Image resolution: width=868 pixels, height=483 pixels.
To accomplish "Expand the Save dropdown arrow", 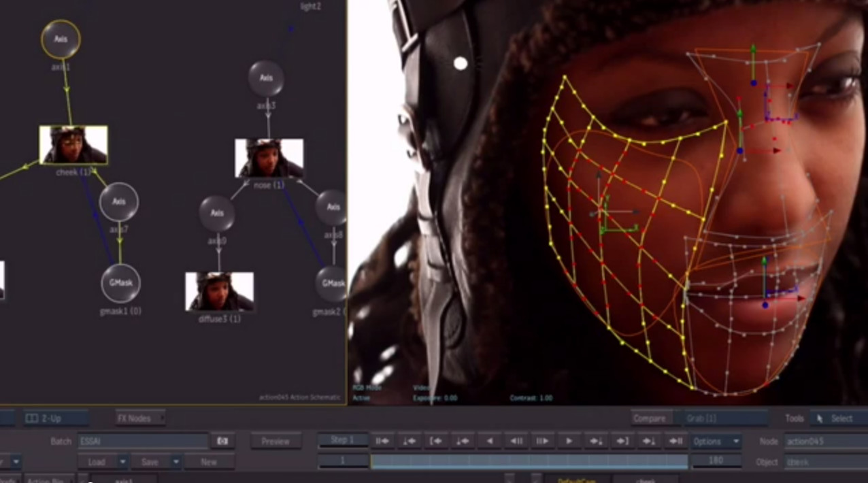I will point(176,462).
